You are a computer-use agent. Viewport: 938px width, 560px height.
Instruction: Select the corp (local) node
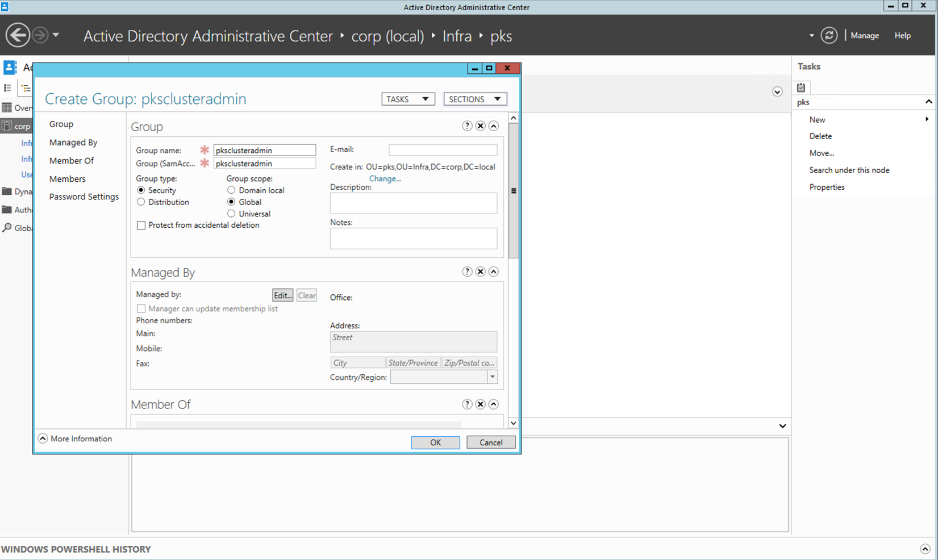[17, 126]
